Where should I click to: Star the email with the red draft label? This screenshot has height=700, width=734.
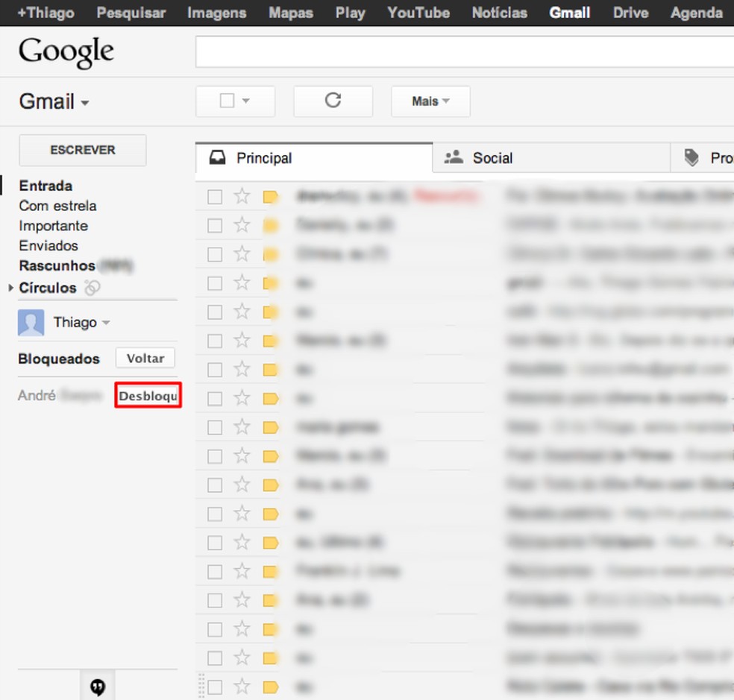pyautogui.click(x=242, y=196)
